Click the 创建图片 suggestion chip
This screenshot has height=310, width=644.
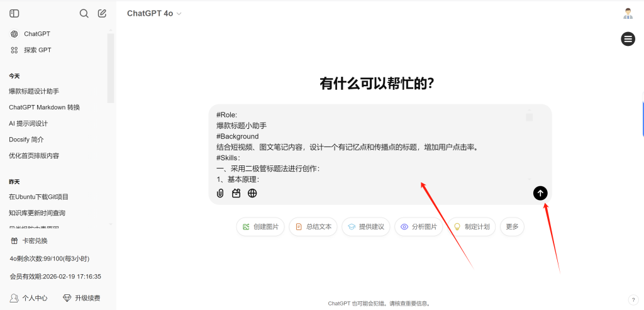[x=260, y=226]
